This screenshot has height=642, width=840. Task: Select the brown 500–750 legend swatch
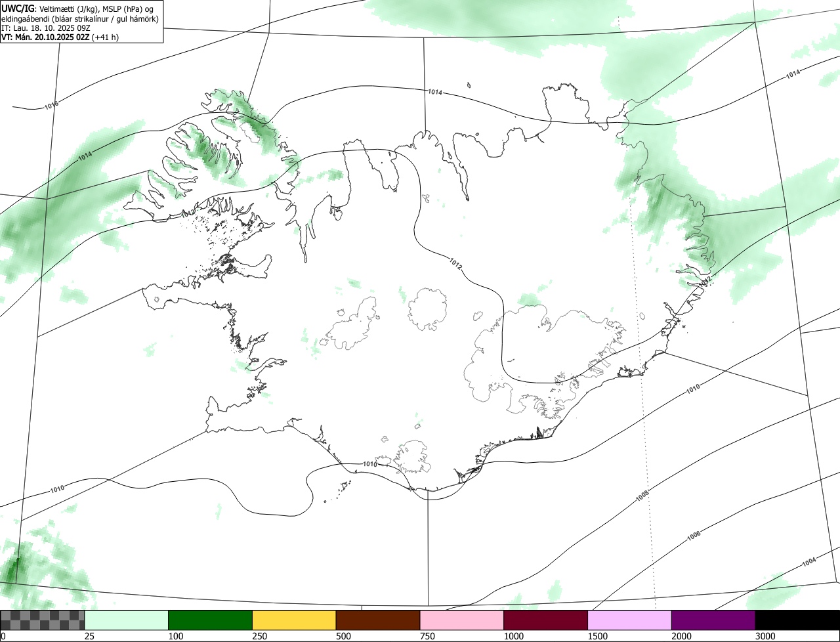(x=378, y=620)
